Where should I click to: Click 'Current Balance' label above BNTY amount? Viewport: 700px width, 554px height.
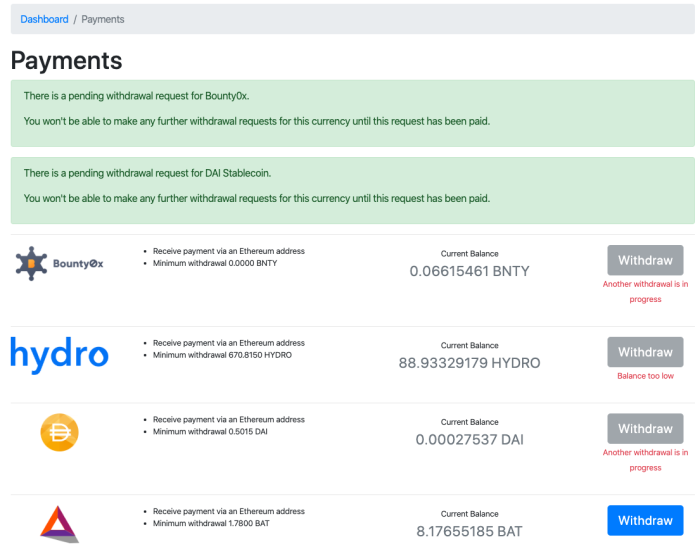pyautogui.click(x=469, y=254)
